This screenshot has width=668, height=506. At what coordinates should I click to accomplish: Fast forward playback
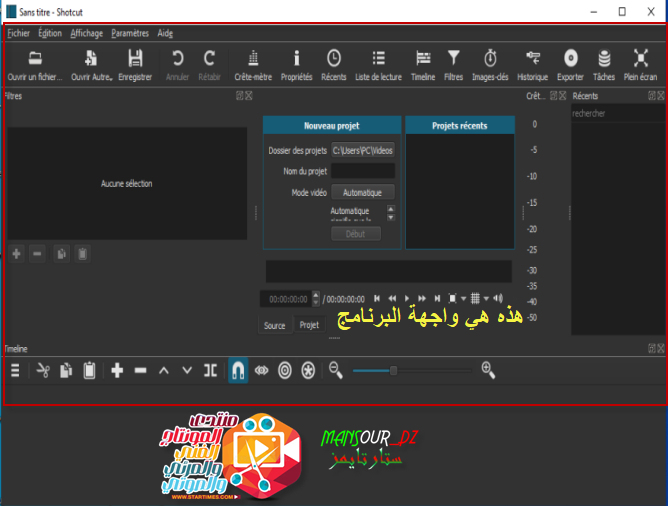pyautogui.click(x=422, y=299)
